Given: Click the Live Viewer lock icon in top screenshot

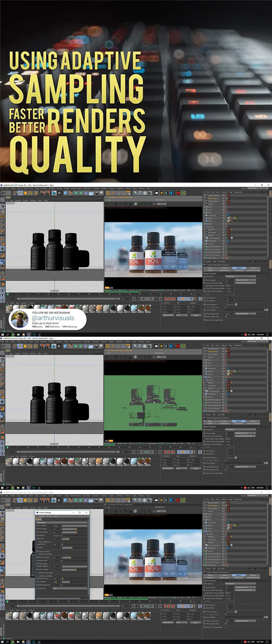Looking at the screenshot, I should pyautogui.click(x=130, y=204).
